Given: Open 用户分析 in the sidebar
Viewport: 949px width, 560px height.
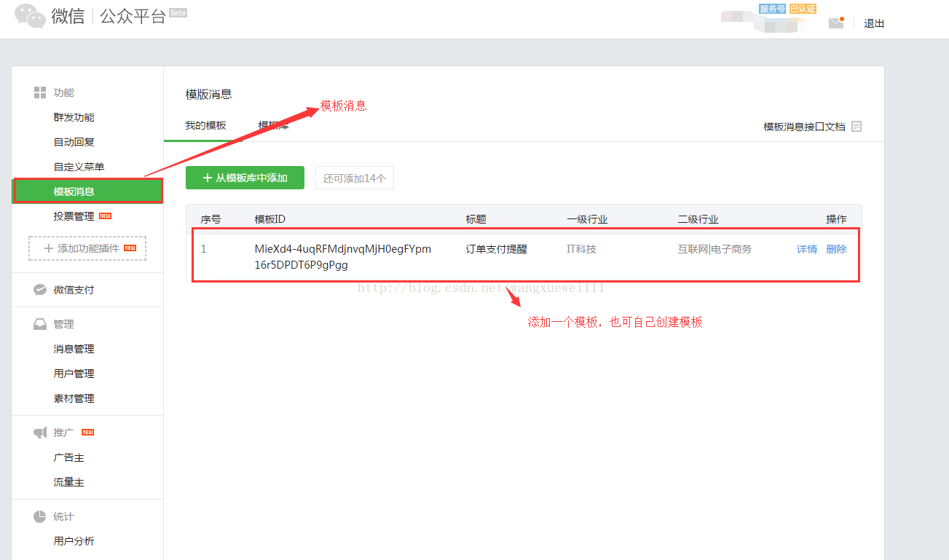Looking at the screenshot, I should [x=74, y=541].
